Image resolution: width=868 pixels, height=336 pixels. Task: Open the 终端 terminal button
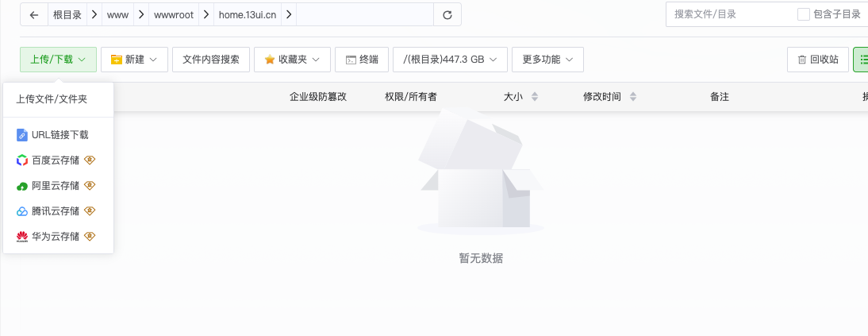point(362,60)
